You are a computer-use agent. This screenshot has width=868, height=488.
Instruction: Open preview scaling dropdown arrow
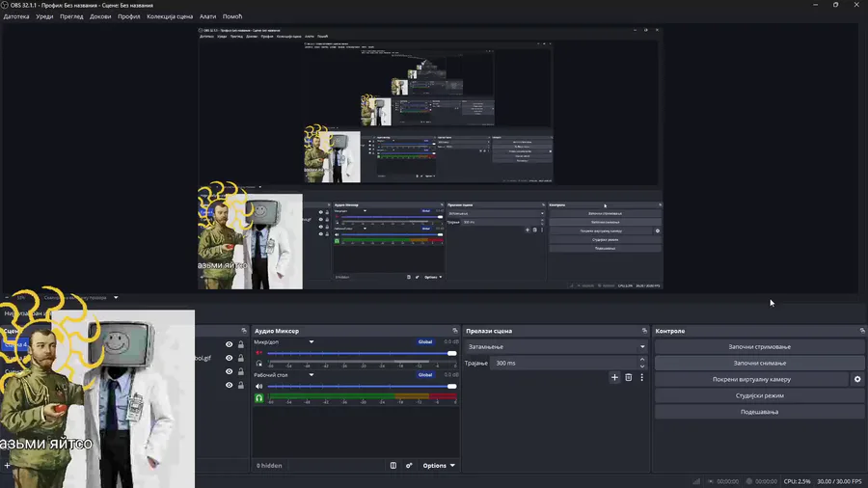116,298
